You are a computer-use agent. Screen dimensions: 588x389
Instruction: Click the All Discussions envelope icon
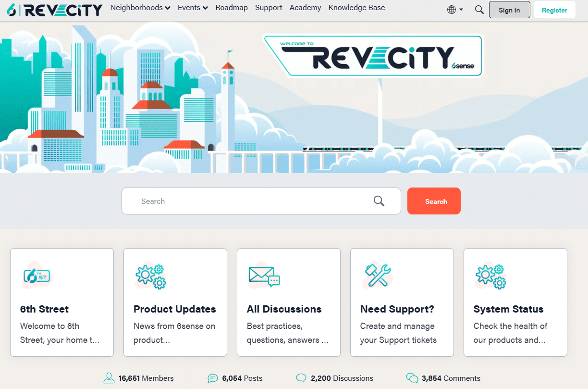(264, 276)
